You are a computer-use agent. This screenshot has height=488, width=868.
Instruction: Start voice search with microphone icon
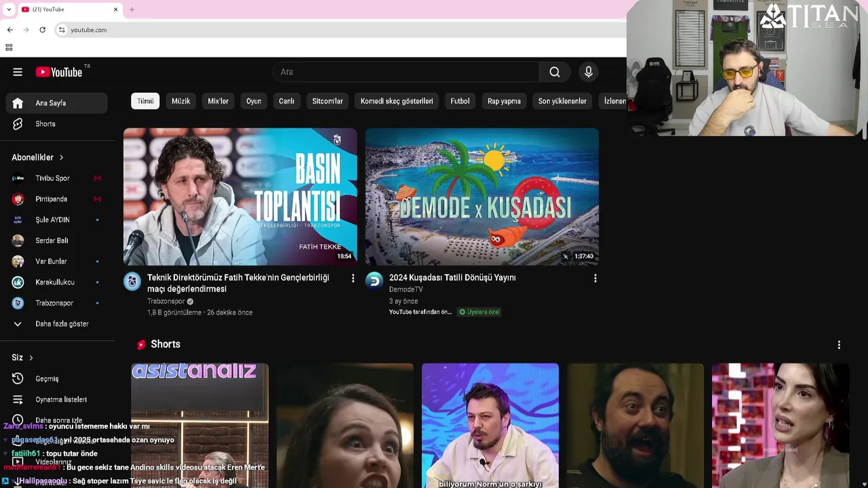tap(589, 72)
